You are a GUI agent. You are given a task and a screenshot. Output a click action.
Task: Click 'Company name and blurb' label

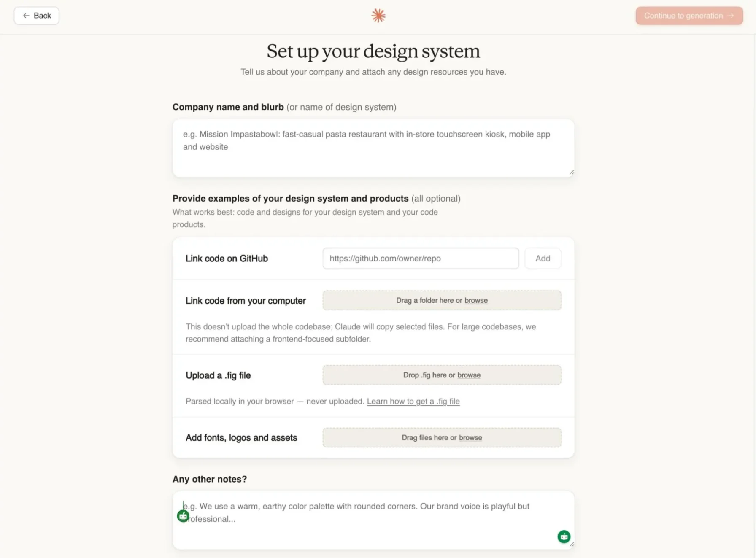228,107
